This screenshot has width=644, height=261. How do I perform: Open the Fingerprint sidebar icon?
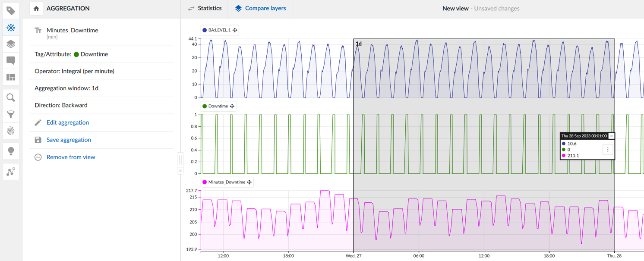coord(11,131)
